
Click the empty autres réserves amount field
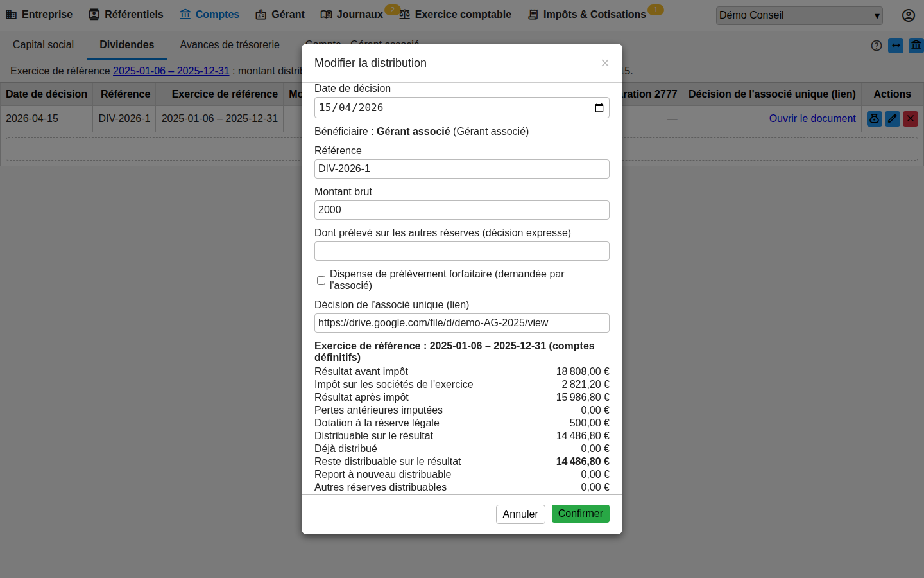(x=462, y=251)
